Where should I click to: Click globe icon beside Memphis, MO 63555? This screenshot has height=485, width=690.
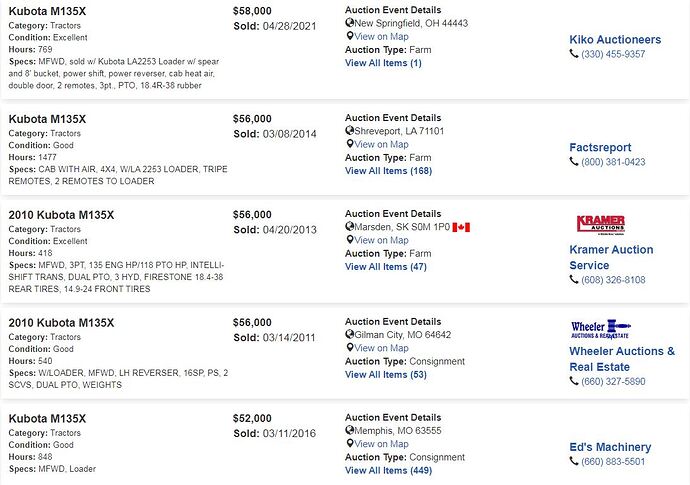point(349,430)
